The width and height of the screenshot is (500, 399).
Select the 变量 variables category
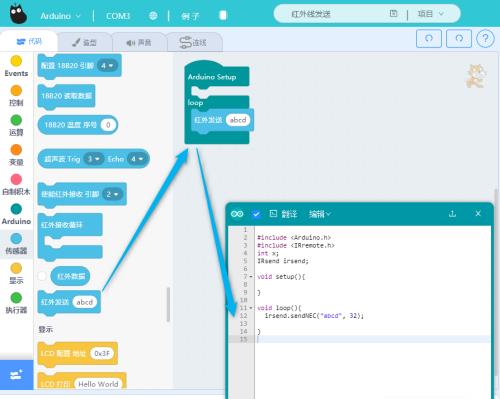(16, 155)
